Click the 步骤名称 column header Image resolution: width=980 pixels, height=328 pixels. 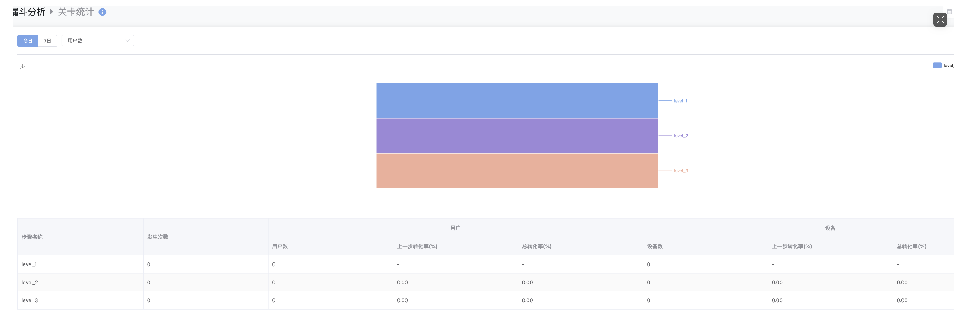(x=32, y=237)
